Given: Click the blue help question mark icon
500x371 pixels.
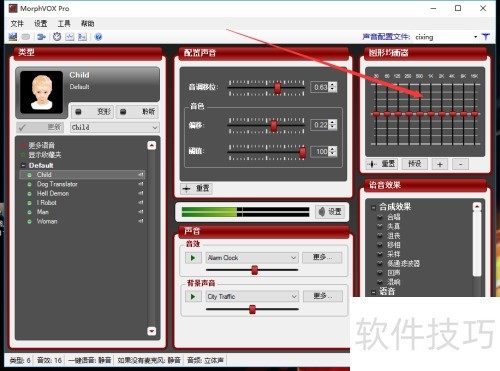Looking at the screenshot, I should pos(98,37).
